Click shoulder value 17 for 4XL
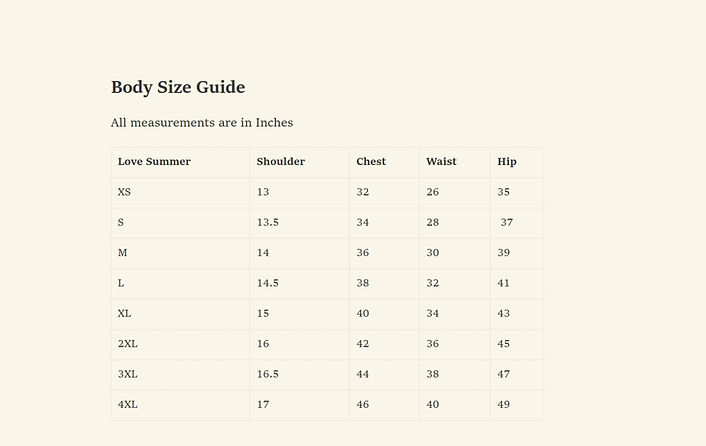The height and width of the screenshot is (446, 706). point(263,405)
